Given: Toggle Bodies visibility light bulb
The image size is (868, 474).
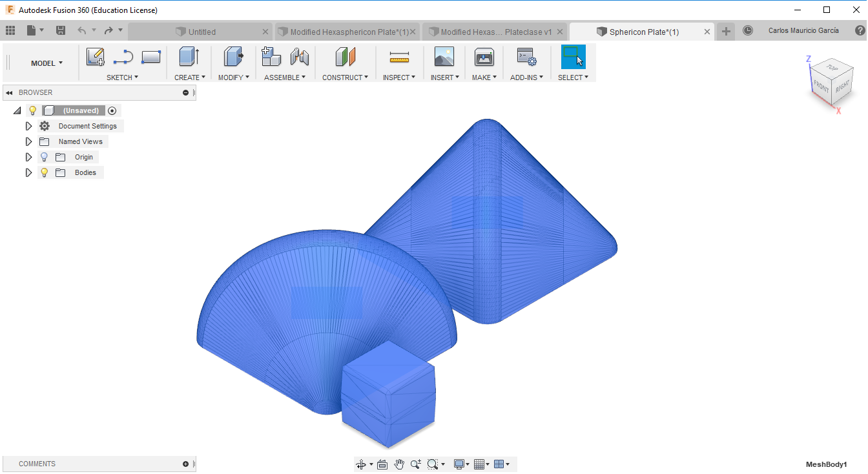Looking at the screenshot, I should tap(45, 172).
